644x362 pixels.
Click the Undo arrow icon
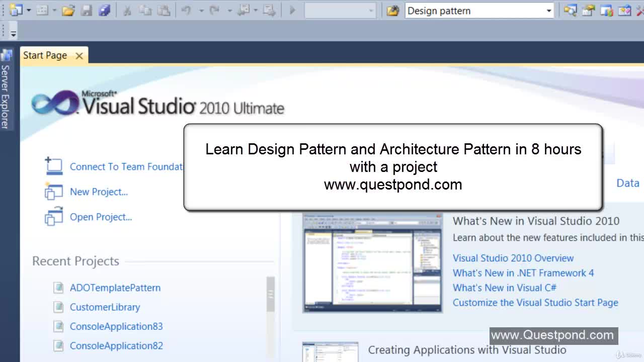click(x=187, y=10)
